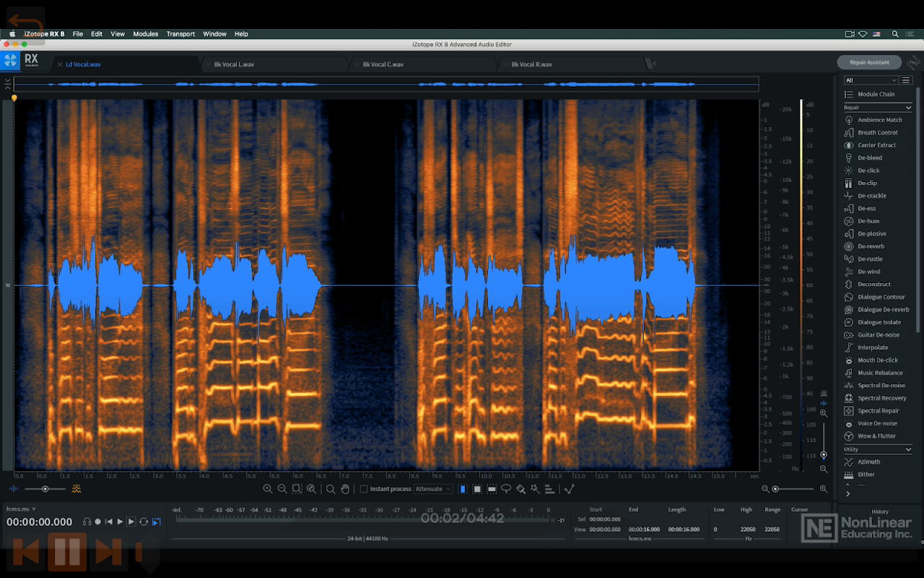Adjust the waveform/spectrogram opacity slider

point(45,489)
